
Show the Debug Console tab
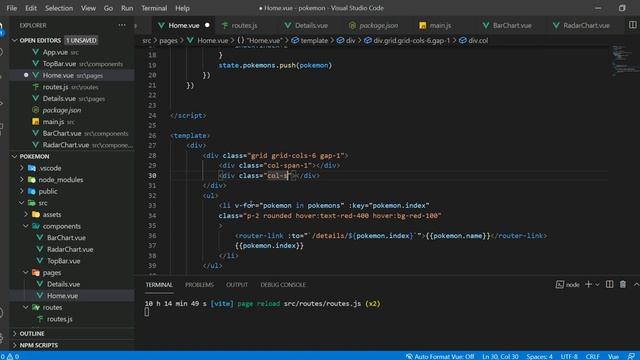(x=283, y=284)
